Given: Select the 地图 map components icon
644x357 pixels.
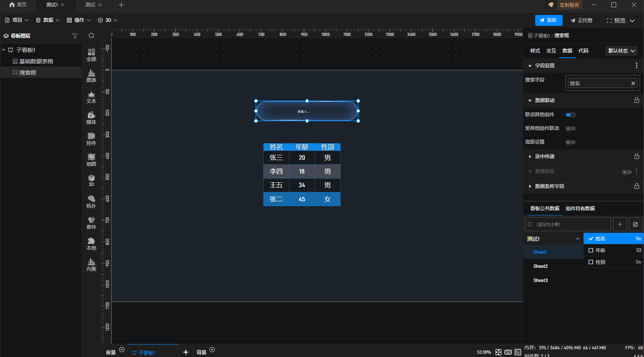Looking at the screenshot, I should 91,159.
